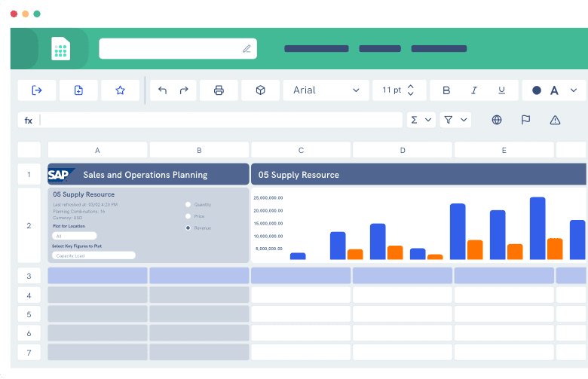Click the macOS green maximize button

37,14
